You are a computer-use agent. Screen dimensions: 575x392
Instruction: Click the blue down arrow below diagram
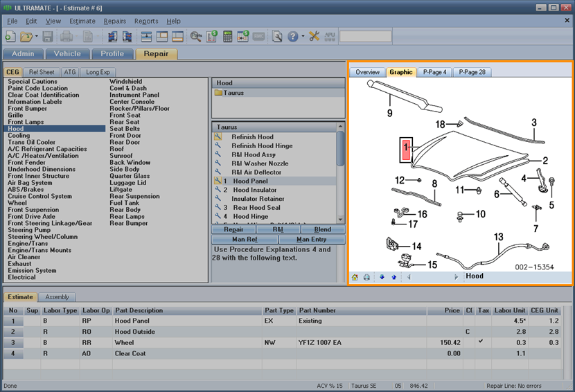click(382, 277)
